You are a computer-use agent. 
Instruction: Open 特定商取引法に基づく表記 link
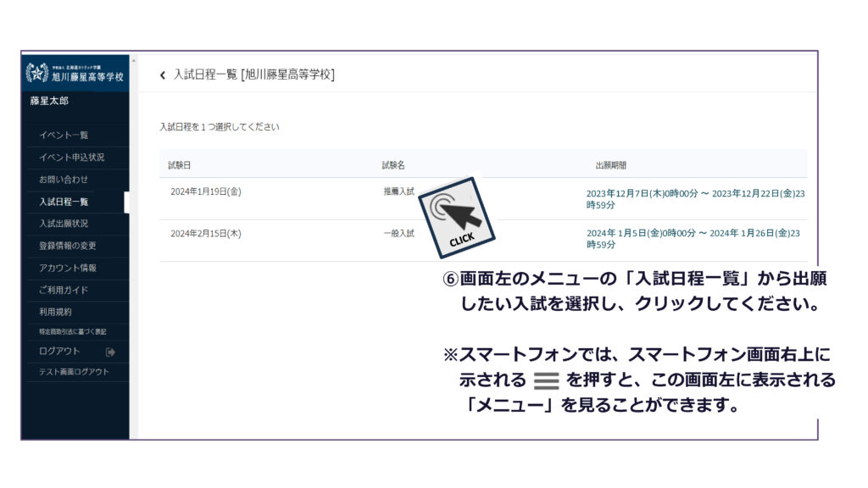tap(72, 331)
